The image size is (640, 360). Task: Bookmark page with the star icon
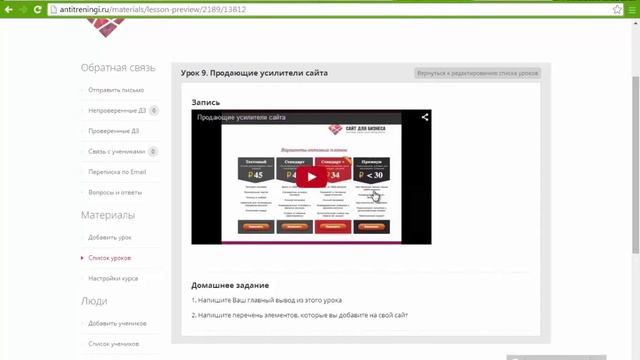617,9
